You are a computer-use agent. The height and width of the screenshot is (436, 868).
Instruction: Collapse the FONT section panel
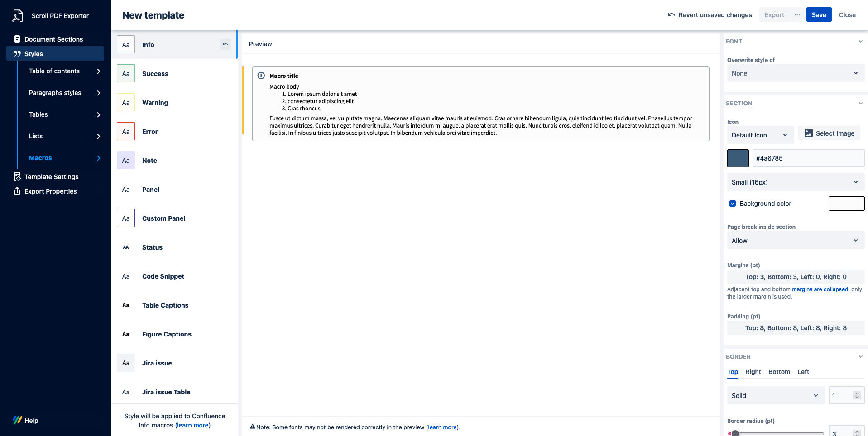[x=860, y=41]
